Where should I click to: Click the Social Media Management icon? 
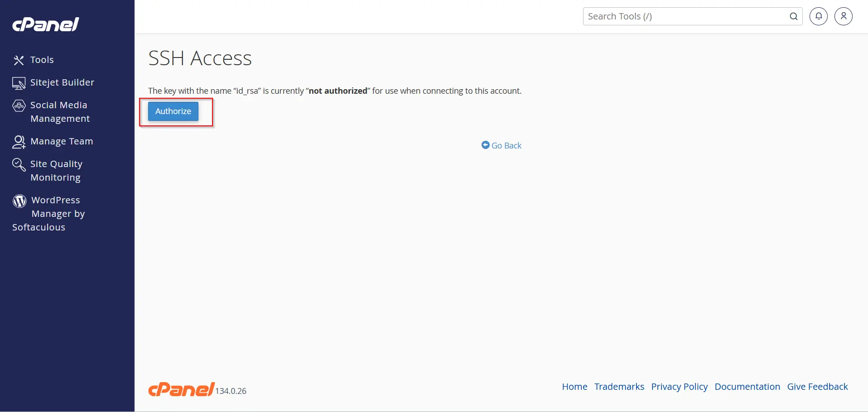pos(19,106)
